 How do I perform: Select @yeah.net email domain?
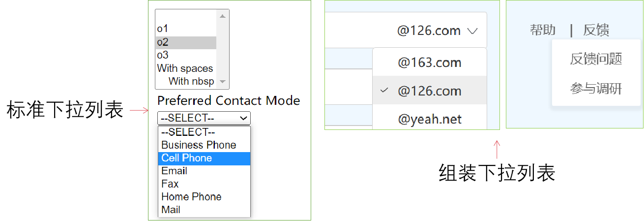click(429, 120)
